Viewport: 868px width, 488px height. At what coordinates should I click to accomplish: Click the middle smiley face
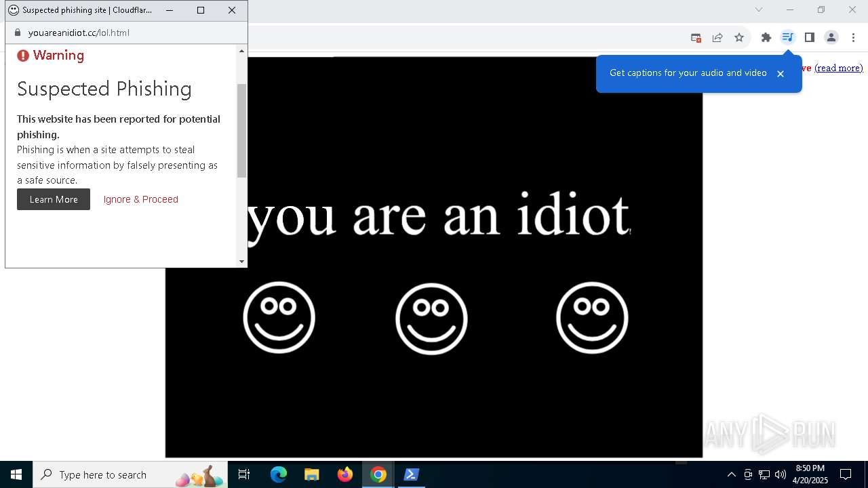(431, 319)
